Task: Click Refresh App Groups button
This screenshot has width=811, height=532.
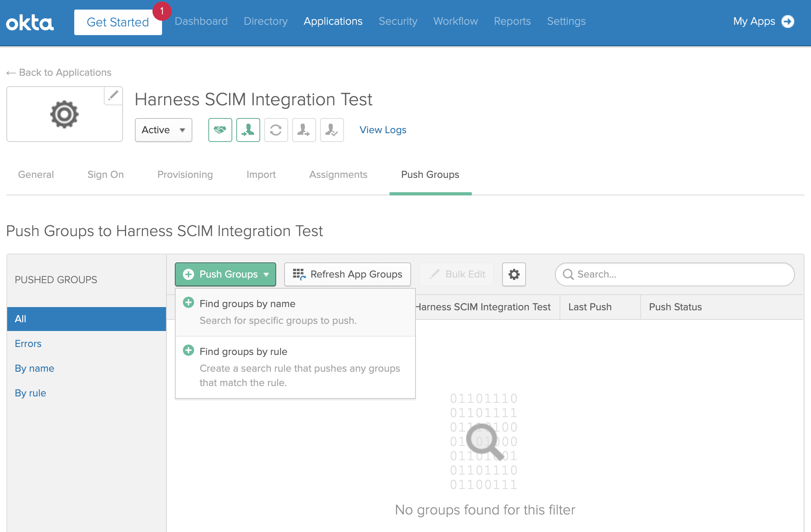Action: tap(347, 274)
